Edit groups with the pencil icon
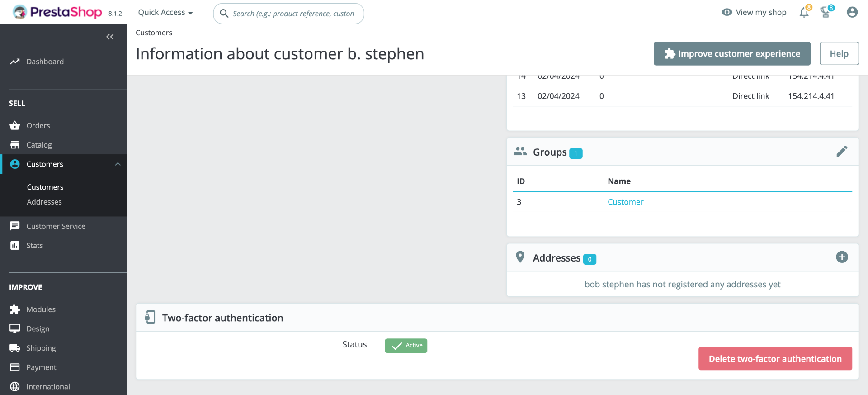 842,151
